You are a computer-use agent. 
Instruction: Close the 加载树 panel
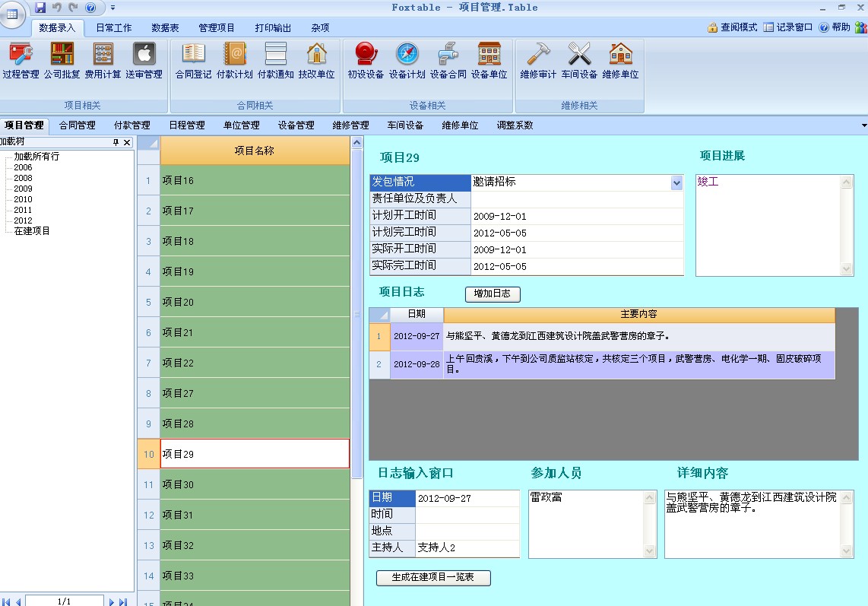[x=127, y=142]
